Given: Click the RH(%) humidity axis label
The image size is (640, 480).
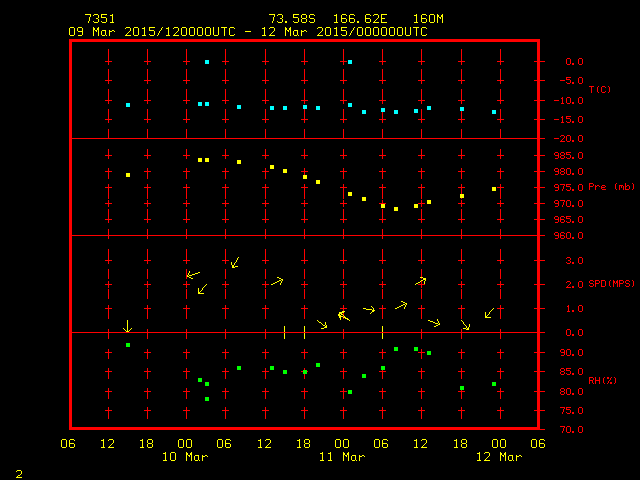Looking at the screenshot, I should point(601,381).
